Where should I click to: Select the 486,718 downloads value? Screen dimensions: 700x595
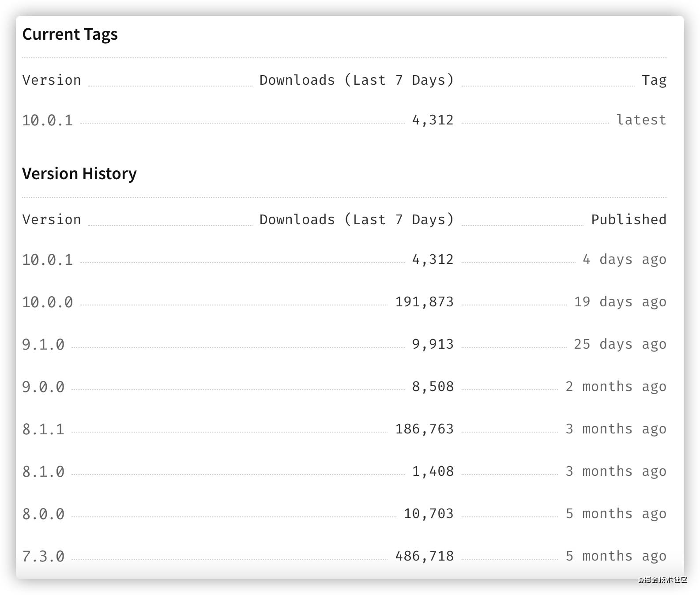(x=425, y=556)
